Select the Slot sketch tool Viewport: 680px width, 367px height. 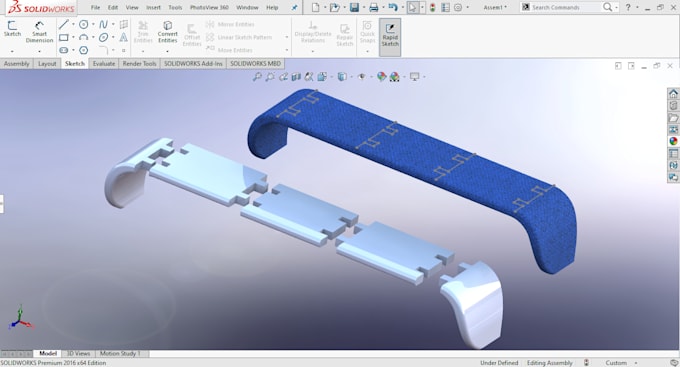64,50
